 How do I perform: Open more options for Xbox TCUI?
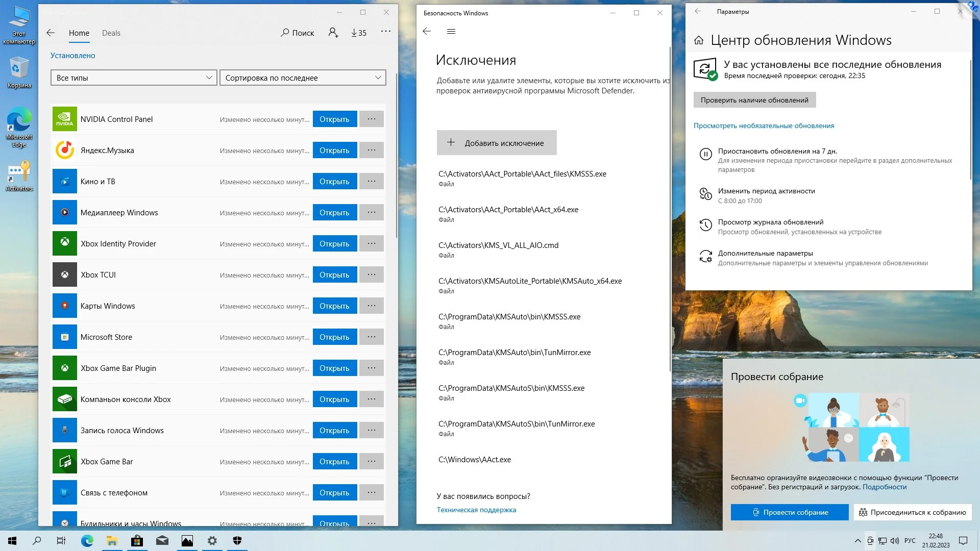tap(371, 274)
